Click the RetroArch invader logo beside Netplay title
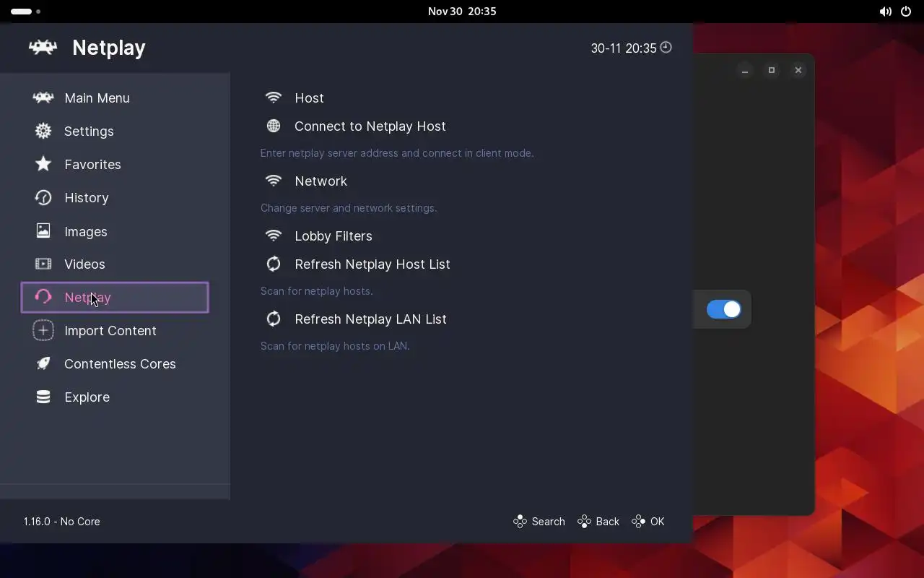 point(43,48)
